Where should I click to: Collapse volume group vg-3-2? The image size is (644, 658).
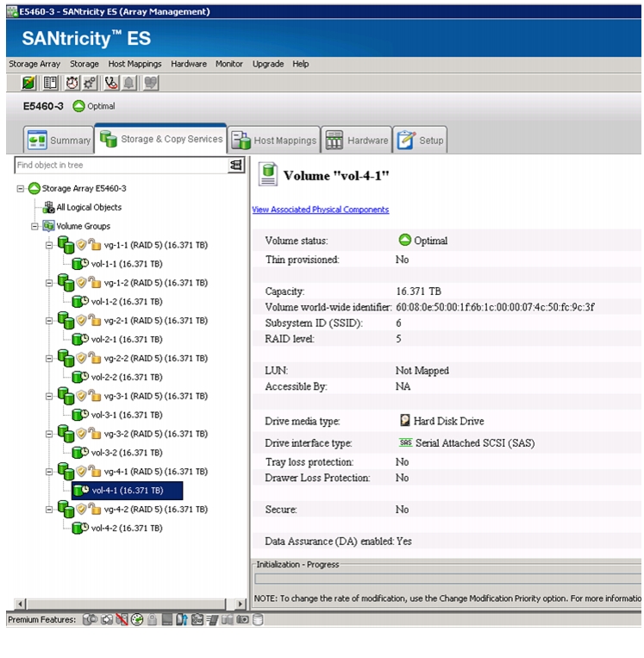tap(49, 434)
